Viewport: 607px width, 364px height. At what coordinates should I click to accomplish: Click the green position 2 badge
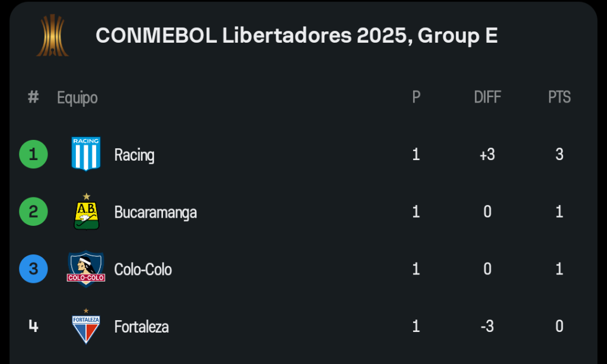33,212
